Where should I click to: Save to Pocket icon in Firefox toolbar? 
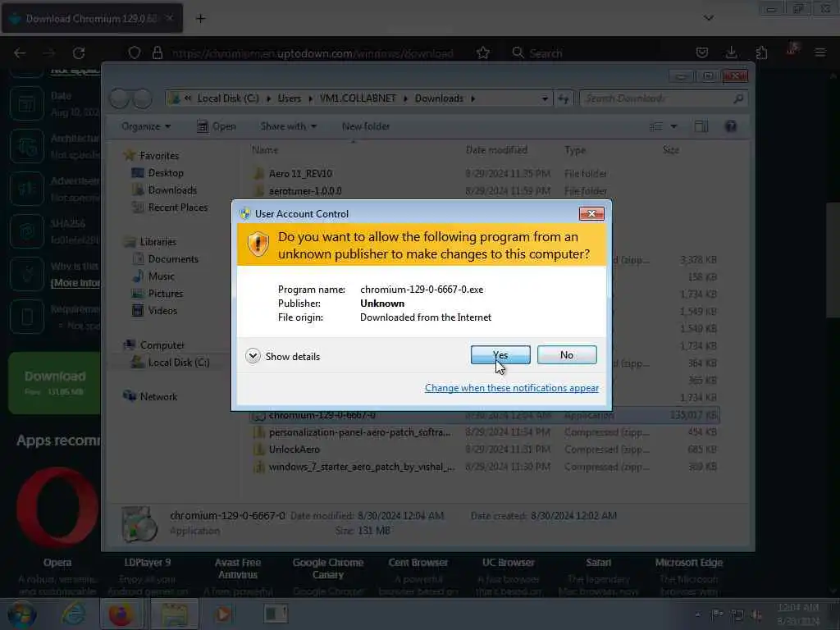702,52
